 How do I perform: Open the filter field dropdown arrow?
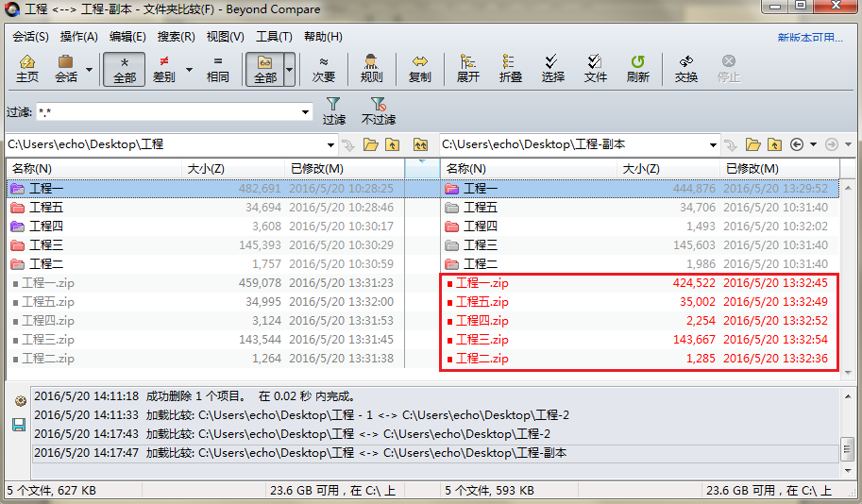tap(305, 112)
